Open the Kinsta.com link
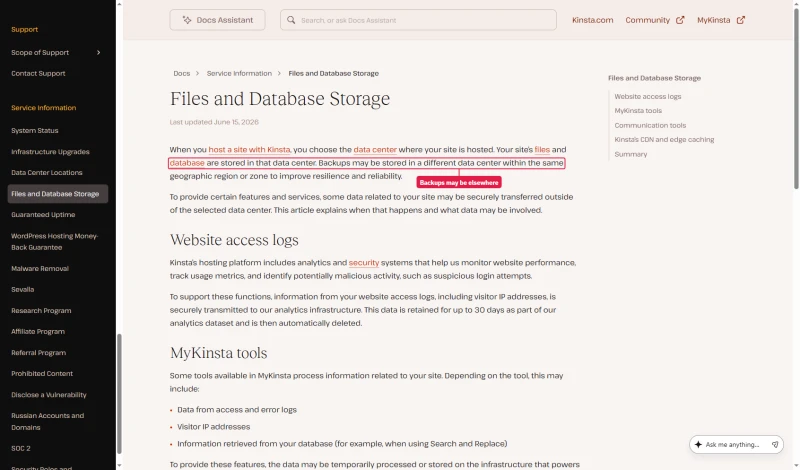The image size is (800, 470). [x=592, y=20]
